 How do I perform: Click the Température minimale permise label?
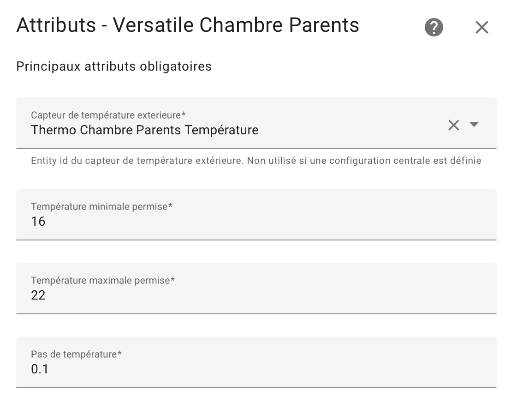click(x=101, y=206)
